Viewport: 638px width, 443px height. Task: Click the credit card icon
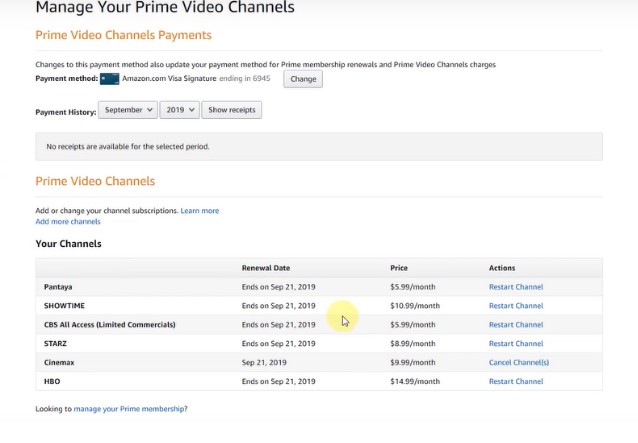[x=109, y=79]
